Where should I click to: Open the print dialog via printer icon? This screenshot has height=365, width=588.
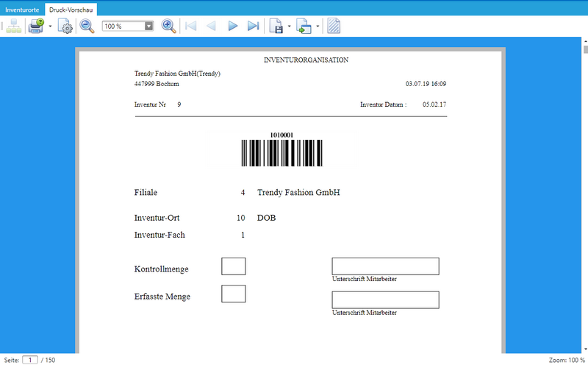(36, 26)
